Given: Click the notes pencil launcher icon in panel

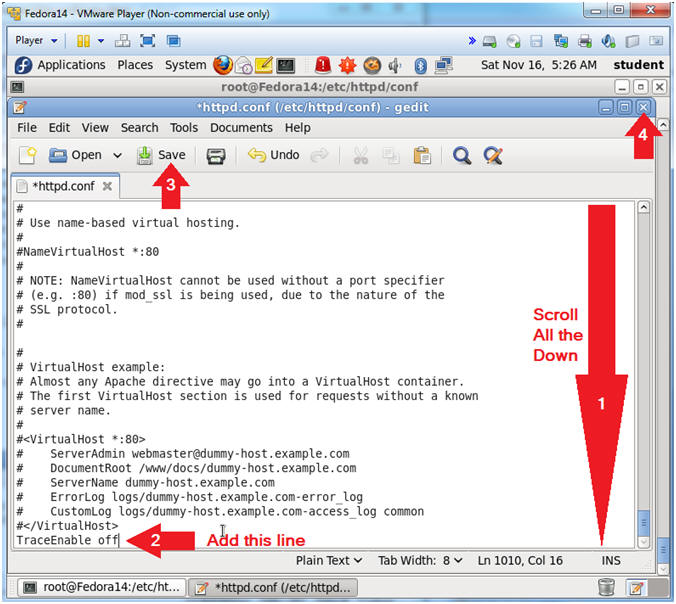Looking at the screenshot, I should click(264, 66).
